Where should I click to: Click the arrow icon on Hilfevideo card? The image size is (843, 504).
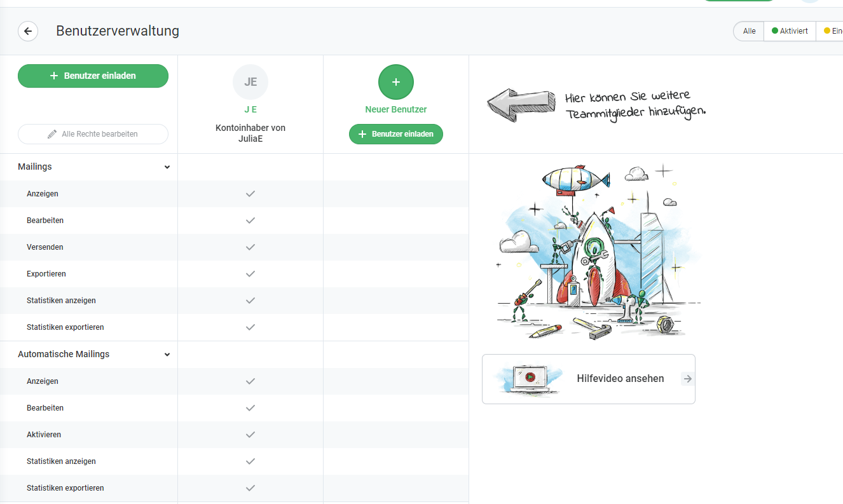(x=687, y=379)
